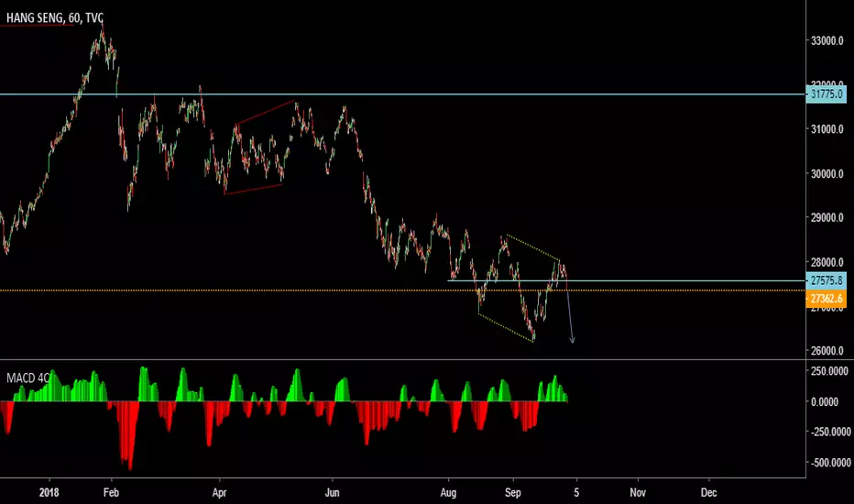Image resolution: width=854 pixels, height=504 pixels.
Task: Click the 31000.0 price axis value
Action: 827,129
